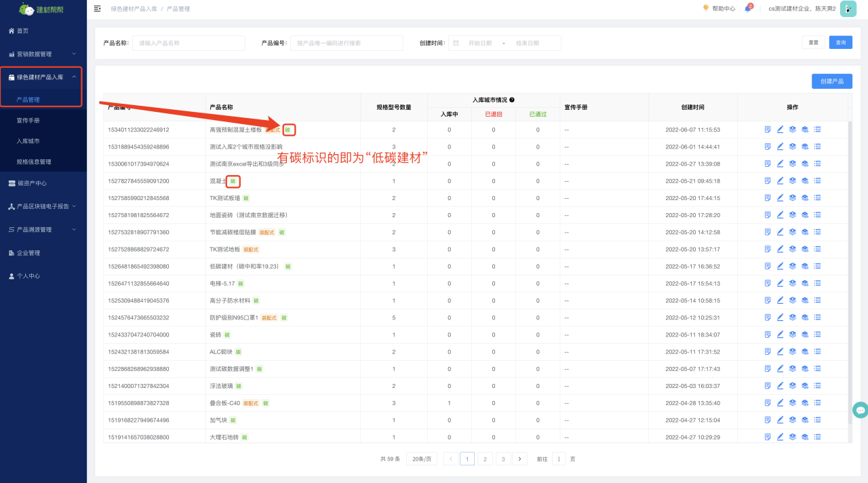Open the notification bell with badge

point(748,9)
